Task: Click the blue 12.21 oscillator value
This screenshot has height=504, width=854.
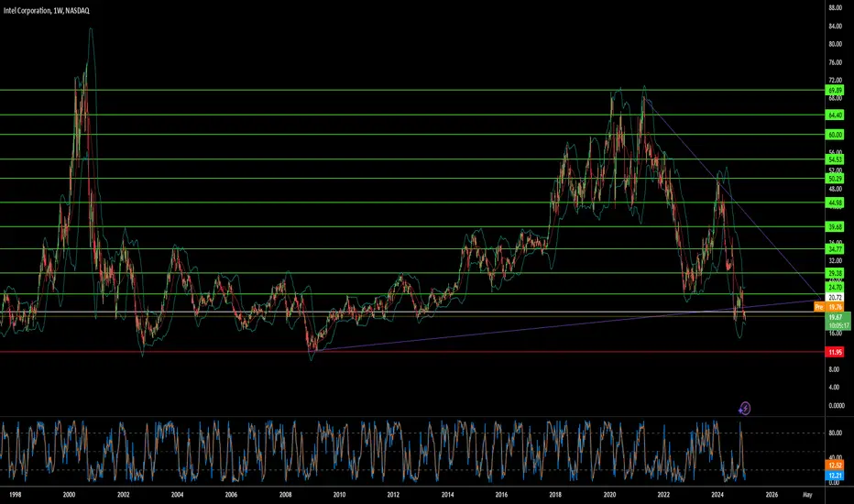Action: pos(835,476)
